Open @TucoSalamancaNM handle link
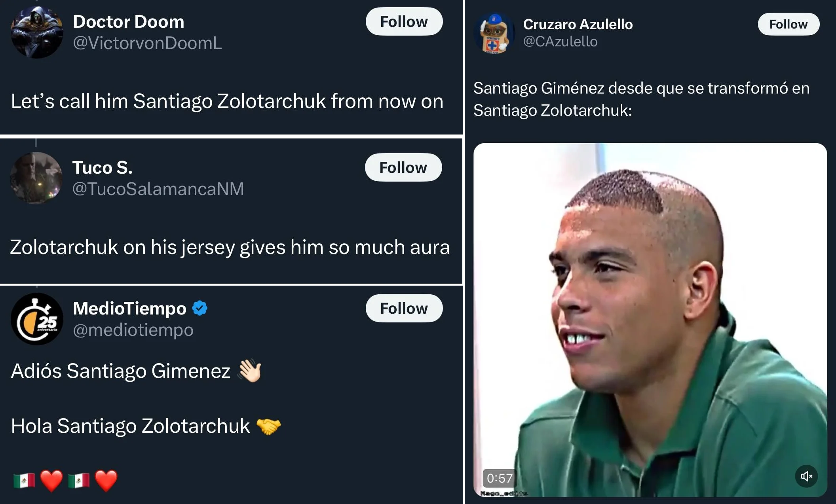The image size is (836, 504). (158, 189)
